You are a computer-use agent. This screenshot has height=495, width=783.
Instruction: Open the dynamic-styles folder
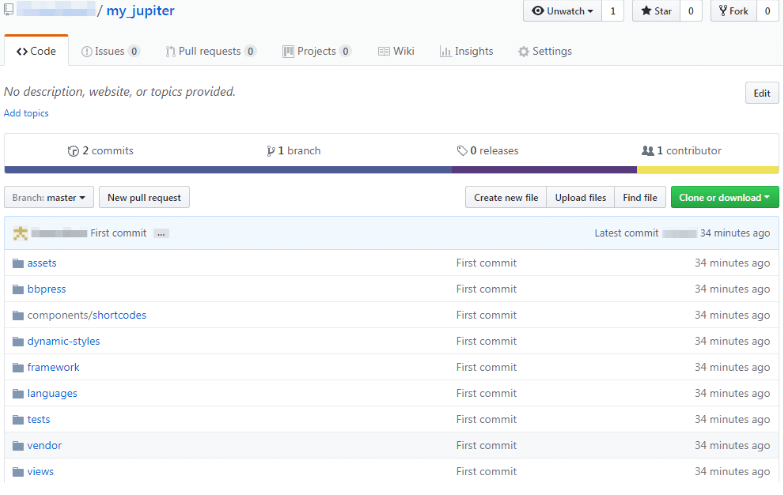click(x=63, y=341)
